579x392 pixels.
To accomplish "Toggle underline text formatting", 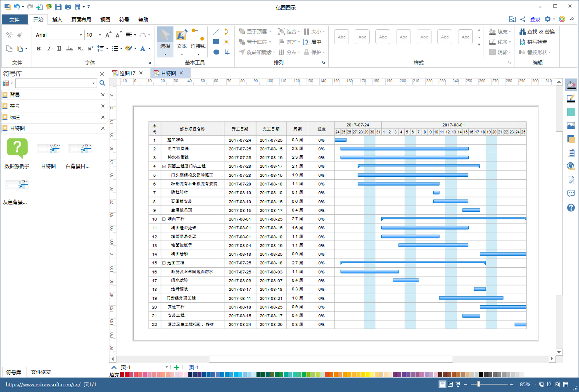I will (59, 48).
